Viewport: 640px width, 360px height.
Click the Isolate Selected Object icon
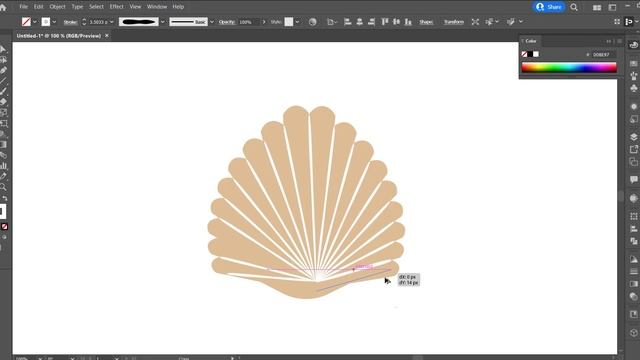475,22
